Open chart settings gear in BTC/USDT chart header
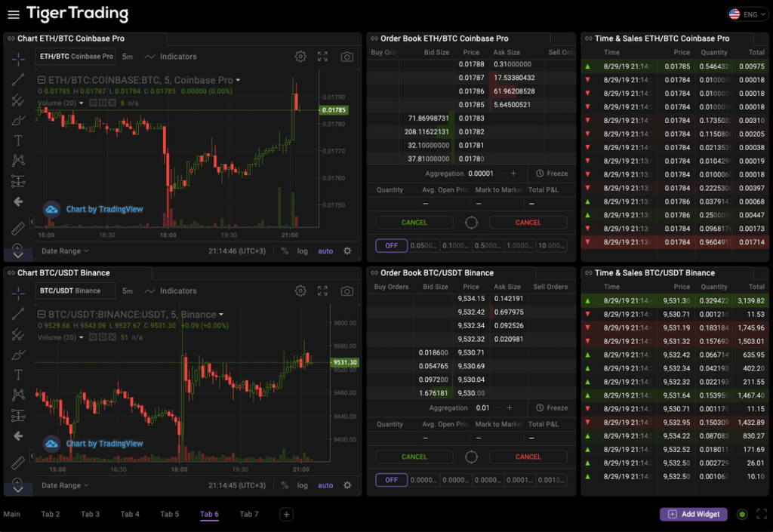 300,291
